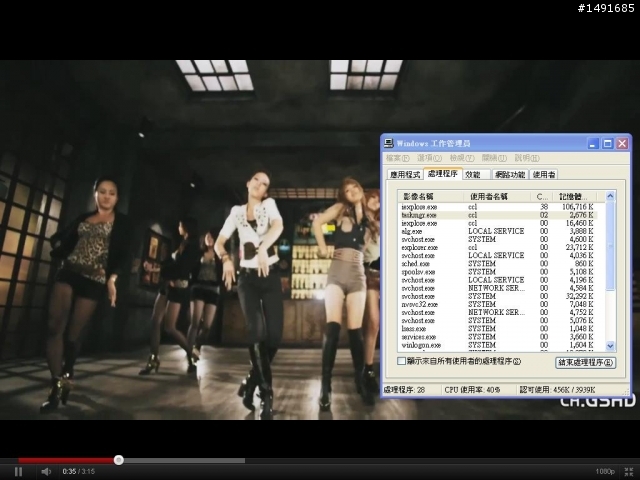The width and height of the screenshot is (640, 480).
Task: Pause the video playback
Action: tap(18, 471)
